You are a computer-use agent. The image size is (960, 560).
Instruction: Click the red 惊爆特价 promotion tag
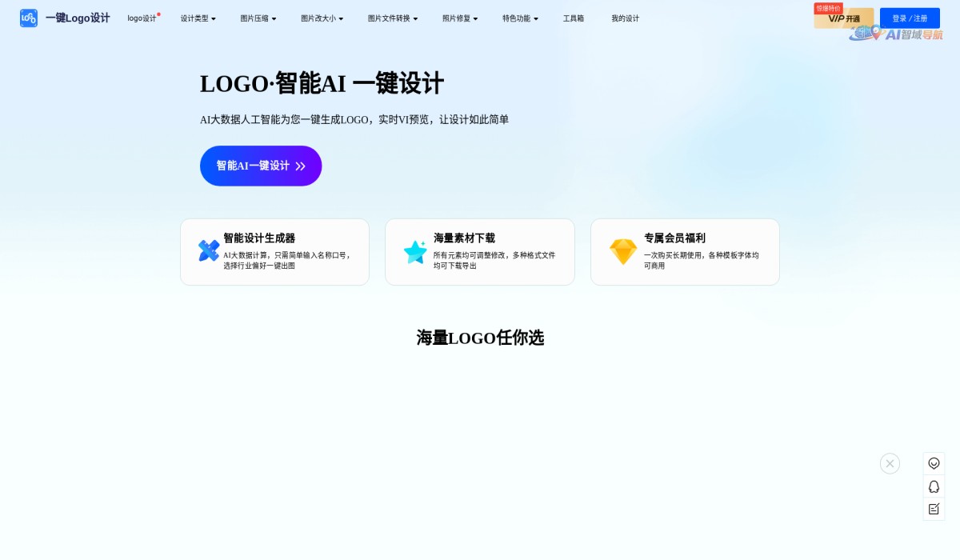coord(828,9)
